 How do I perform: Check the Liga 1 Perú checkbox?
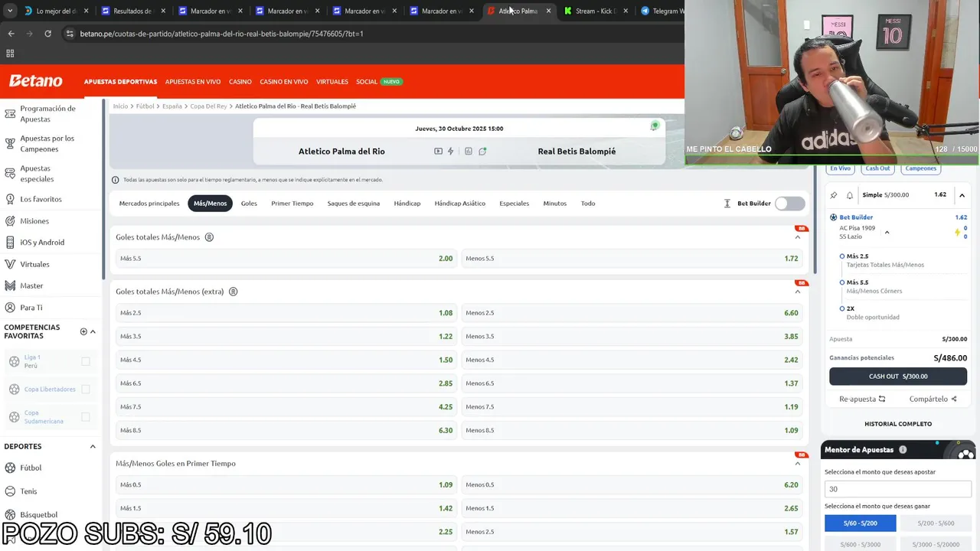click(x=86, y=361)
